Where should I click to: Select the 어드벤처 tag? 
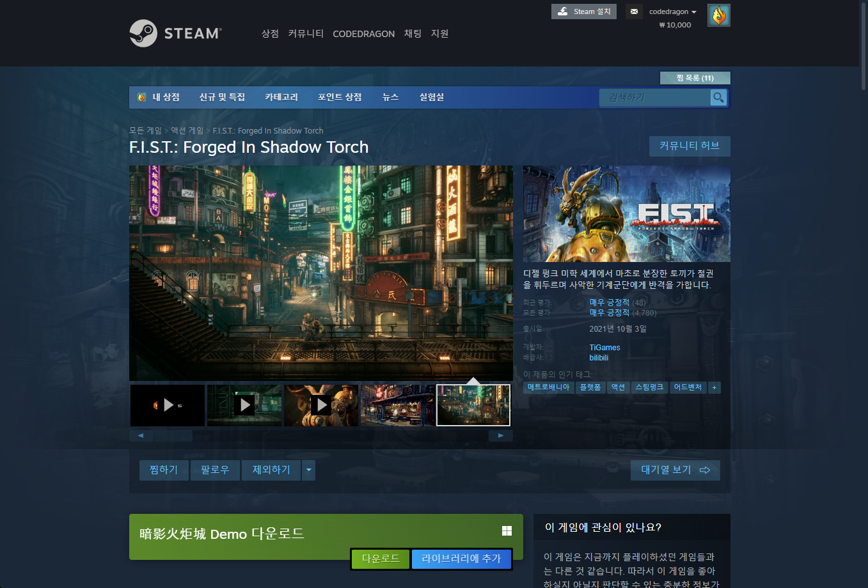tap(688, 387)
